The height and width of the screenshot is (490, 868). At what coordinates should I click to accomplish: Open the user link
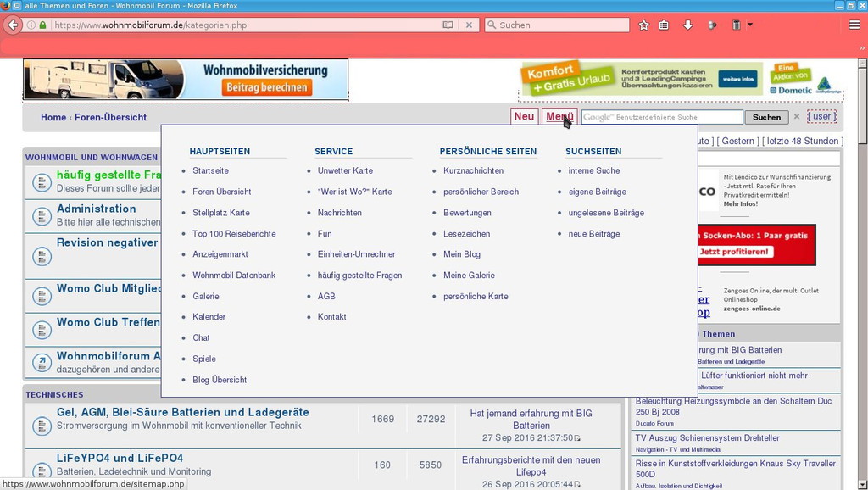tap(821, 116)
